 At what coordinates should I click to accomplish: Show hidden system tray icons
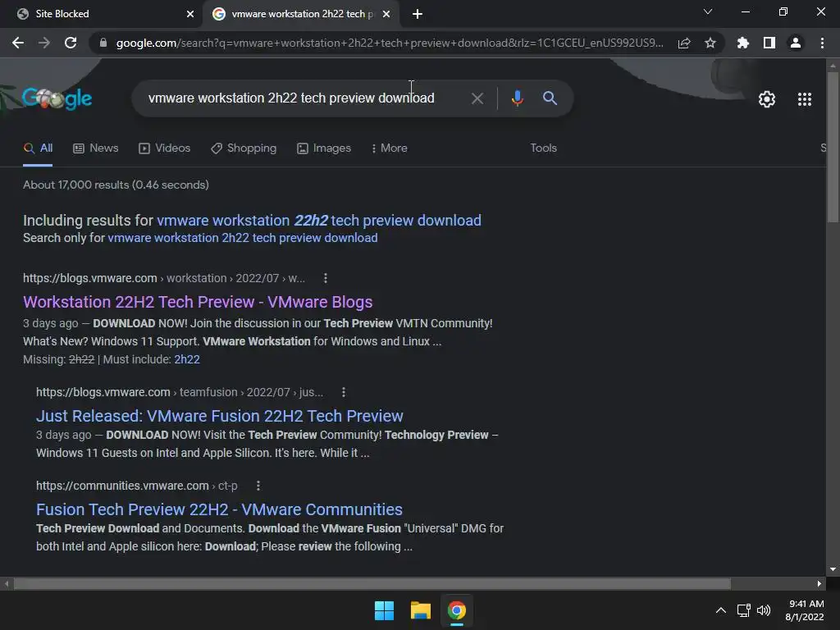[x=721, y=610]
